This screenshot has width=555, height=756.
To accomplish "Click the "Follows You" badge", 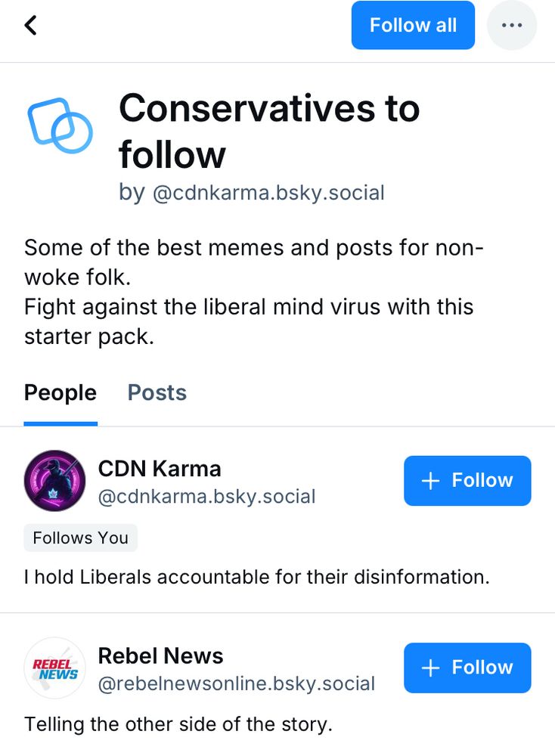I will click(x=81, y=538).
